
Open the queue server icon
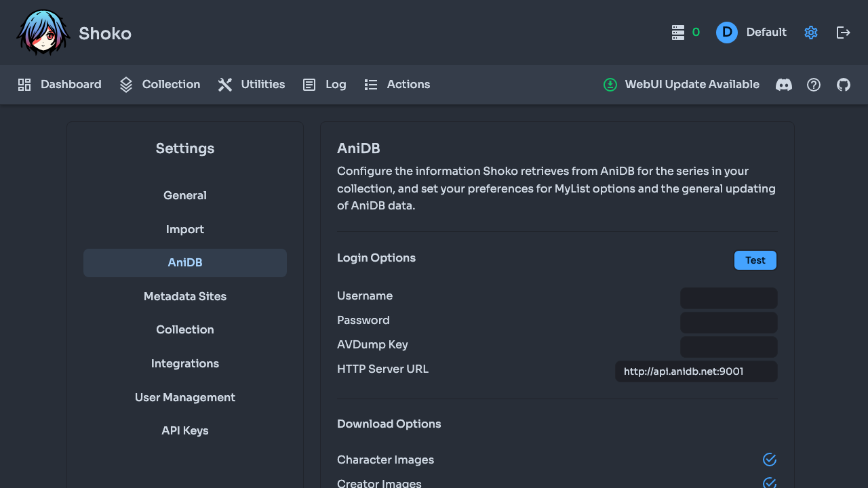678,33
